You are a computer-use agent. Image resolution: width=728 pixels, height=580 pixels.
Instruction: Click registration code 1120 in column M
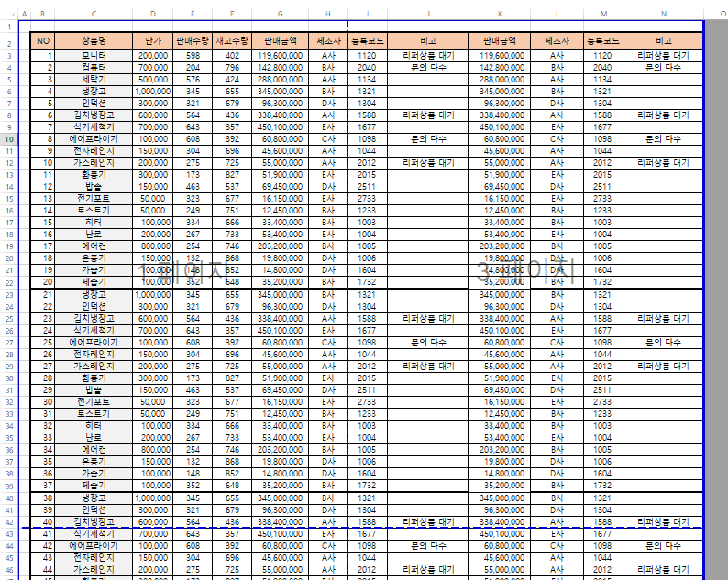click(x=603, y=56)
